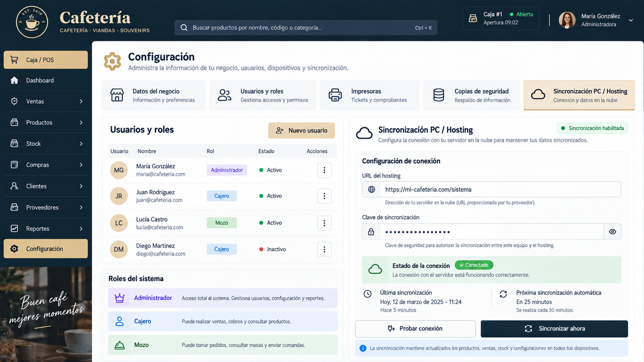Click the cash register icon for Caja #1
The height and width of the screenshot is (362, 644).
point(473,18)
